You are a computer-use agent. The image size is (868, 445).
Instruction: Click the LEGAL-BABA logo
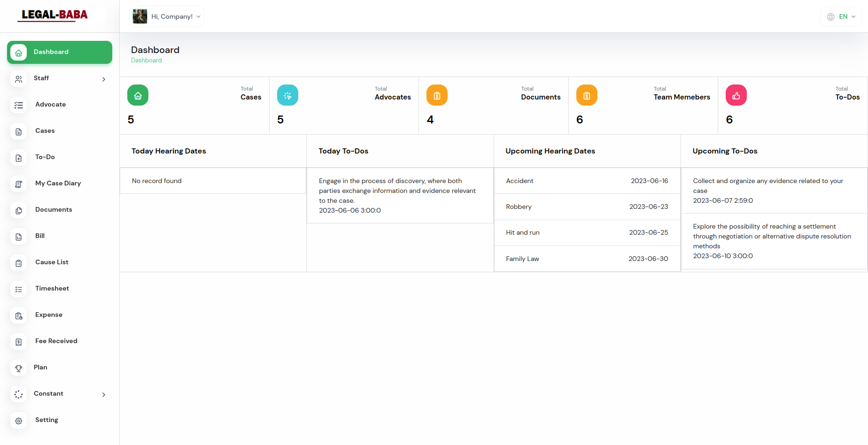coord(54,15)
